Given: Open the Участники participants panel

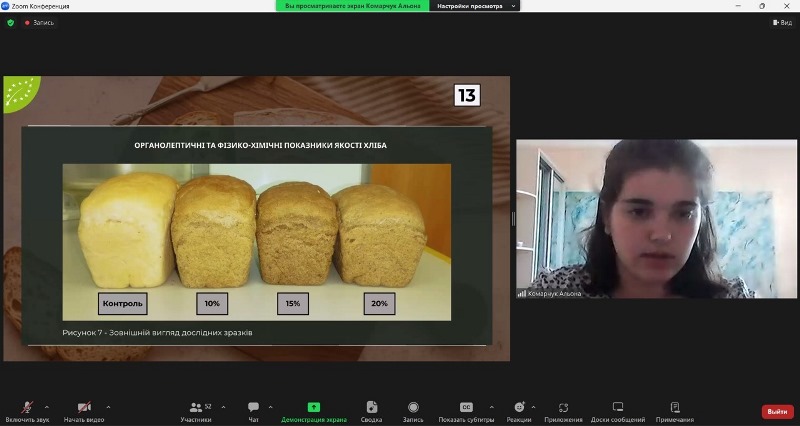Looking at the screenshot, I should pyautogui.click(x=195, y=408).
